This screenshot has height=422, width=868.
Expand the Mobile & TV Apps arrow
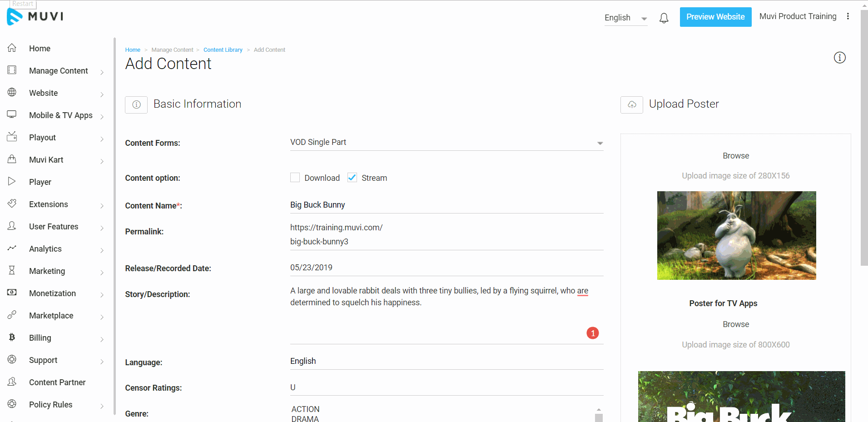tap(102, 117)
